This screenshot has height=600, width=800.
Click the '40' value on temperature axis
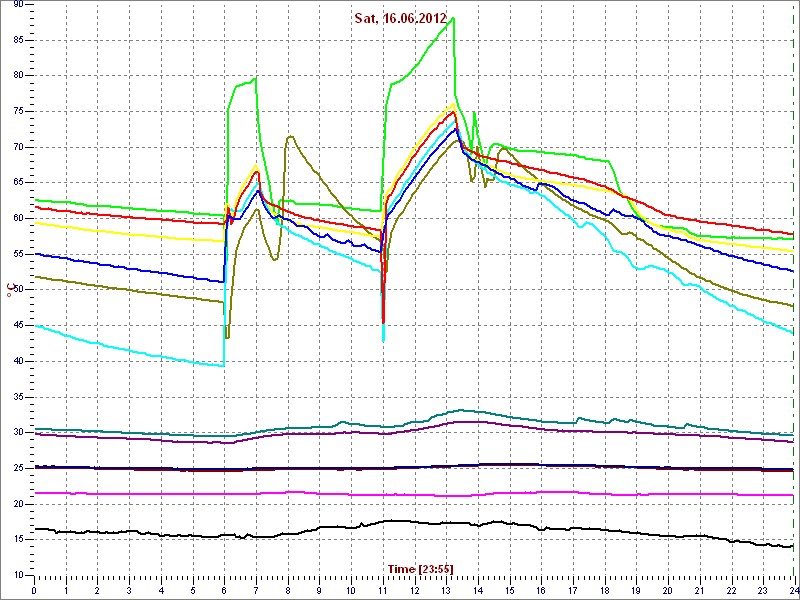click(x=17, y=361)
